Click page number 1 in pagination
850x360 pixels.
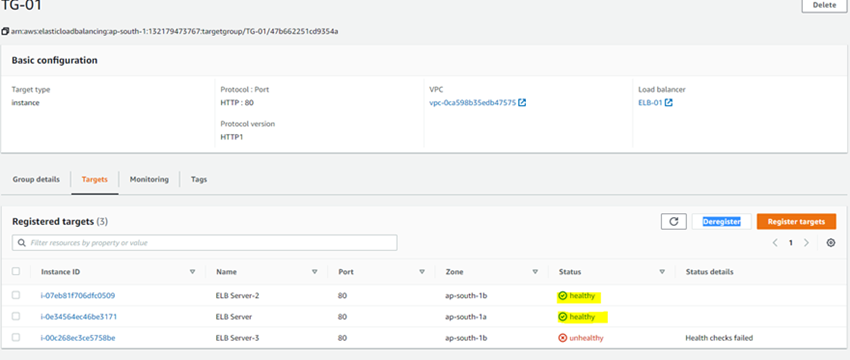[x=791, y=243]
